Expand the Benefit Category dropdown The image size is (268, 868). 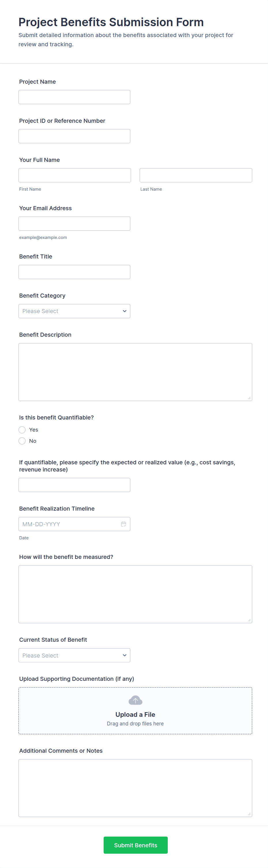[x=74, y=311]
